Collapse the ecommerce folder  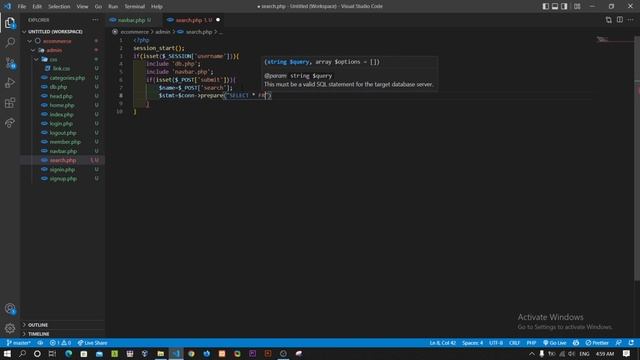57,41
